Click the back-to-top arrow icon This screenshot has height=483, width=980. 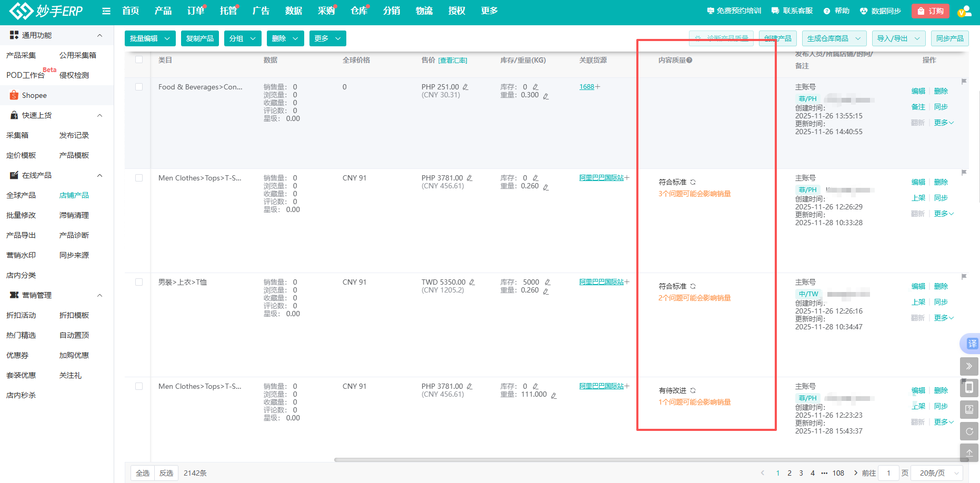click(969, 452)
